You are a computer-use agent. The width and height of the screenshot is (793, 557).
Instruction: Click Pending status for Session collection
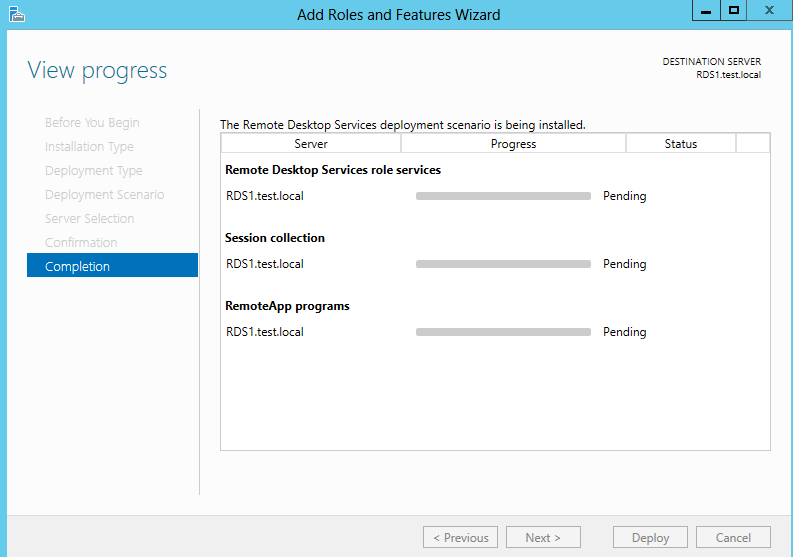point(625,264)
